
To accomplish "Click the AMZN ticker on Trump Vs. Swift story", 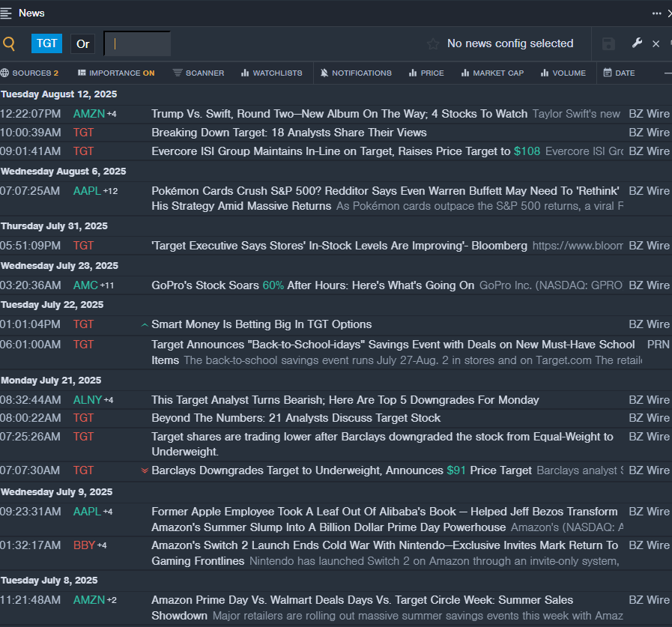I will click(88, 114).
